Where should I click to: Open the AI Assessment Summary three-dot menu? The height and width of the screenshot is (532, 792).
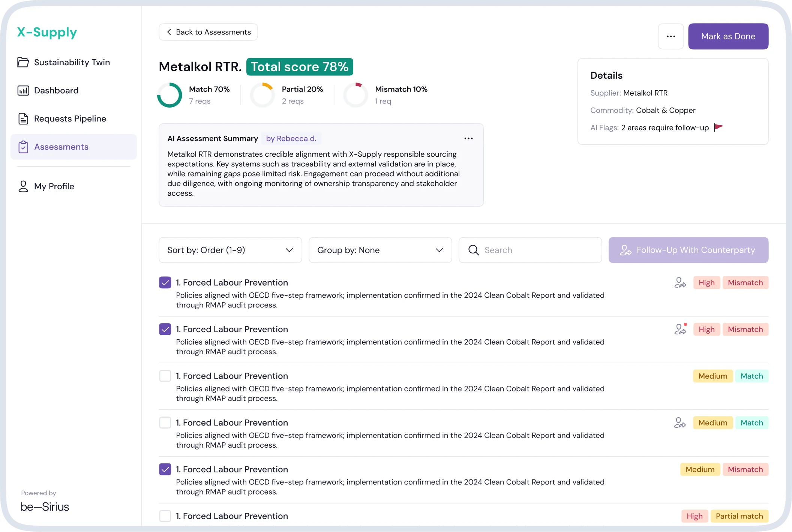[468, 138]
